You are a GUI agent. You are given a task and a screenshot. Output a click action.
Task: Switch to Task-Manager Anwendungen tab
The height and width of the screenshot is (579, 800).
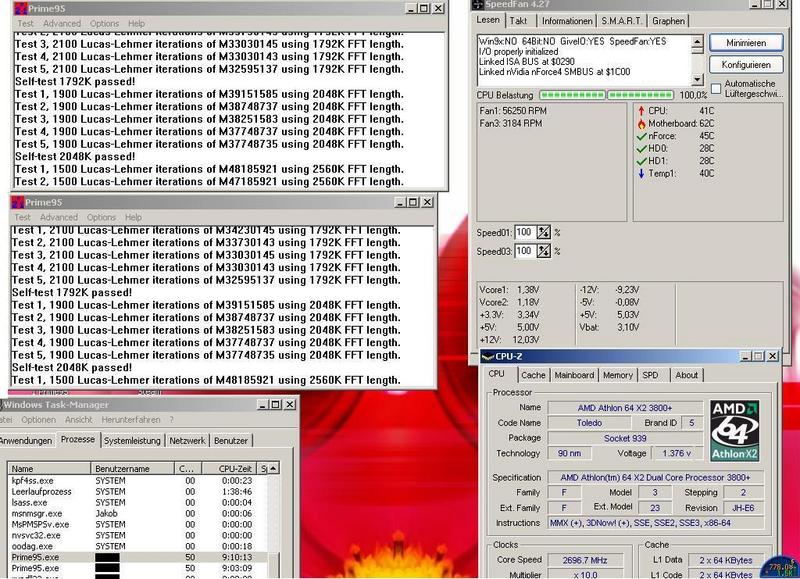(x=26, y=441)
